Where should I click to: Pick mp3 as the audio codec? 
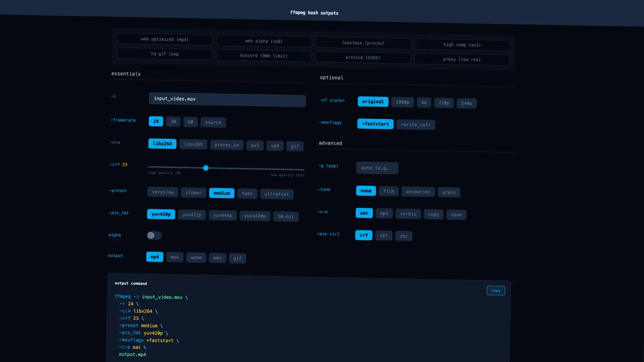click(x=384, y=214)
